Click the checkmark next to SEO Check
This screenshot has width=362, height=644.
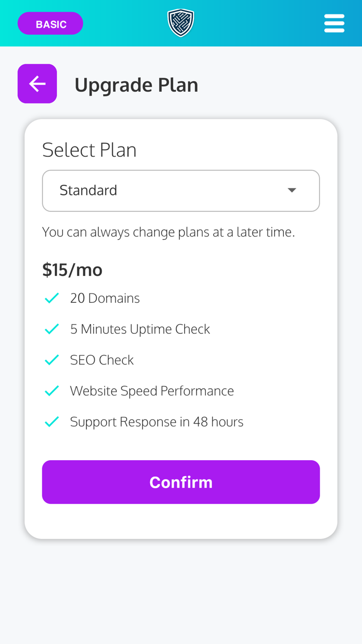[x=51, y=359]
